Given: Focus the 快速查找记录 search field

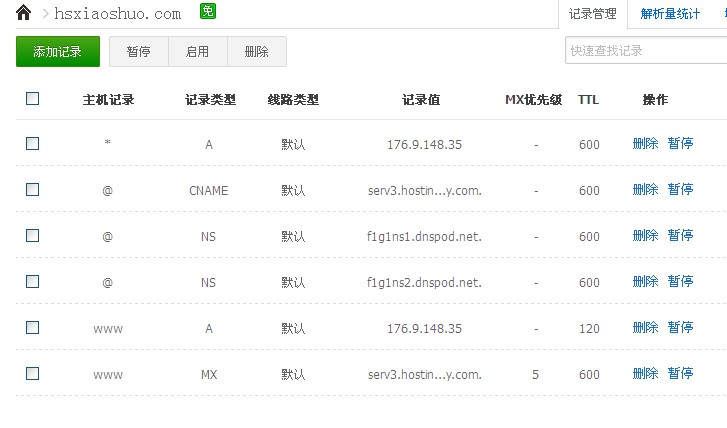Looking at the screenshot, I should (646, 51).
